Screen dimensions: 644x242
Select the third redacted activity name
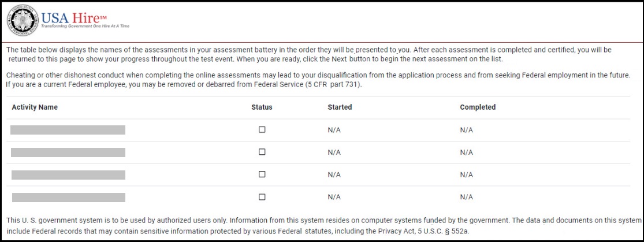[x=68, y=174]
